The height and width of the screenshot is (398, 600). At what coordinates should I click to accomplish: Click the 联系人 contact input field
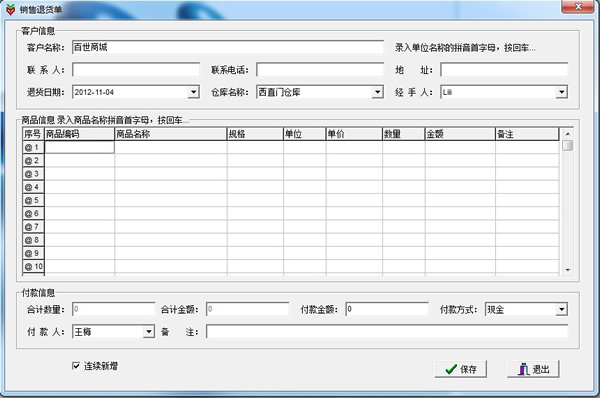136,70
